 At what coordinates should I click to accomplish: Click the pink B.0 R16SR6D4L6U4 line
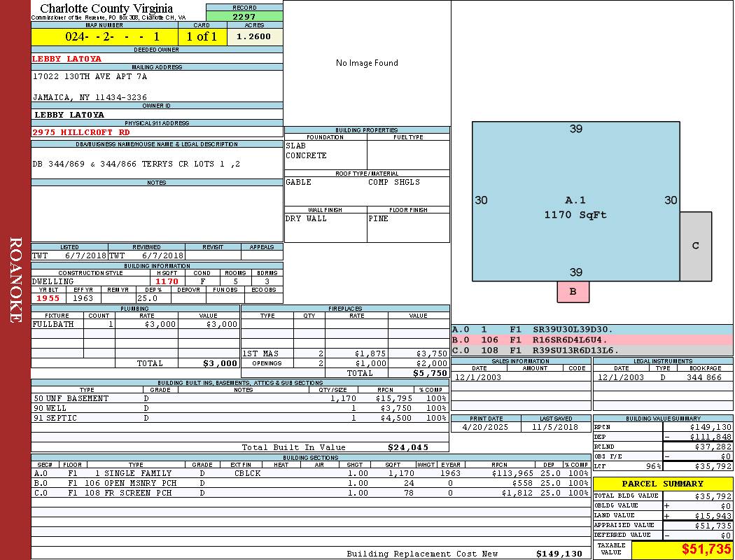(x=592, y=340)
